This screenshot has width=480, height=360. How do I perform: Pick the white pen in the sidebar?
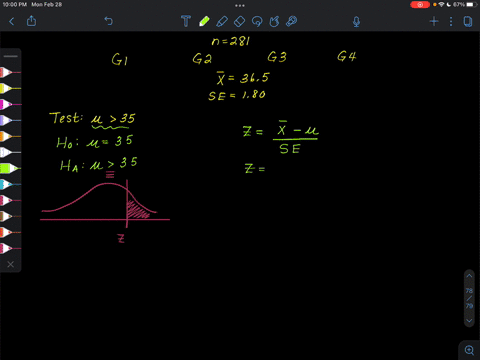tap(10, 152)
